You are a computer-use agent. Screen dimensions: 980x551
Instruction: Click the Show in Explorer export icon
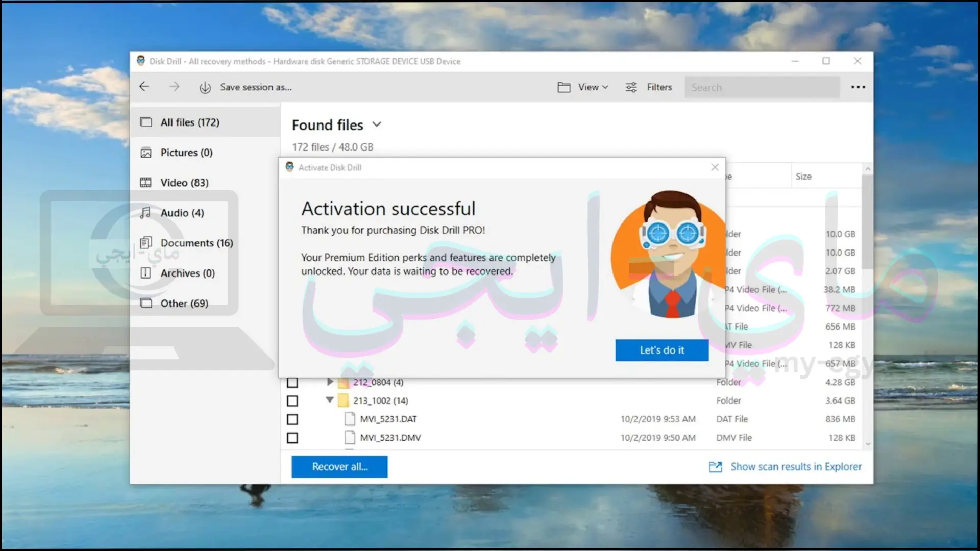pyautogui.click(x=716, y=467)
